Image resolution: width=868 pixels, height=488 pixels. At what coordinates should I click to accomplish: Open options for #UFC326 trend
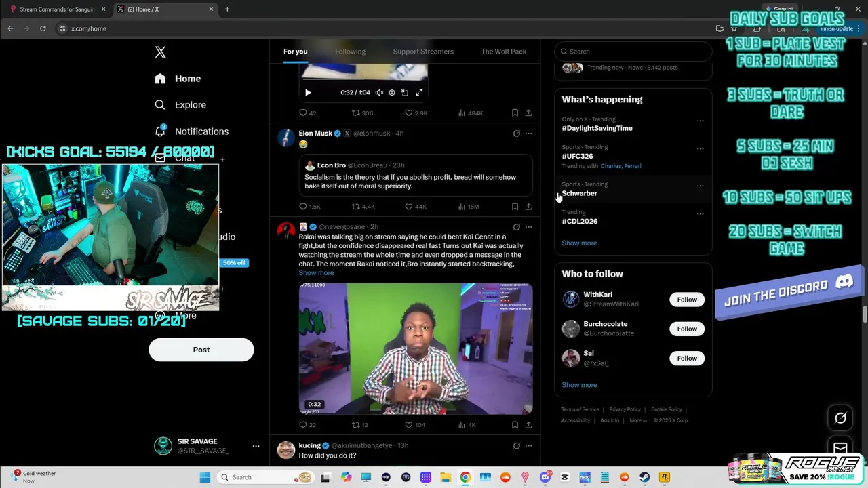[x=701, y=149]
